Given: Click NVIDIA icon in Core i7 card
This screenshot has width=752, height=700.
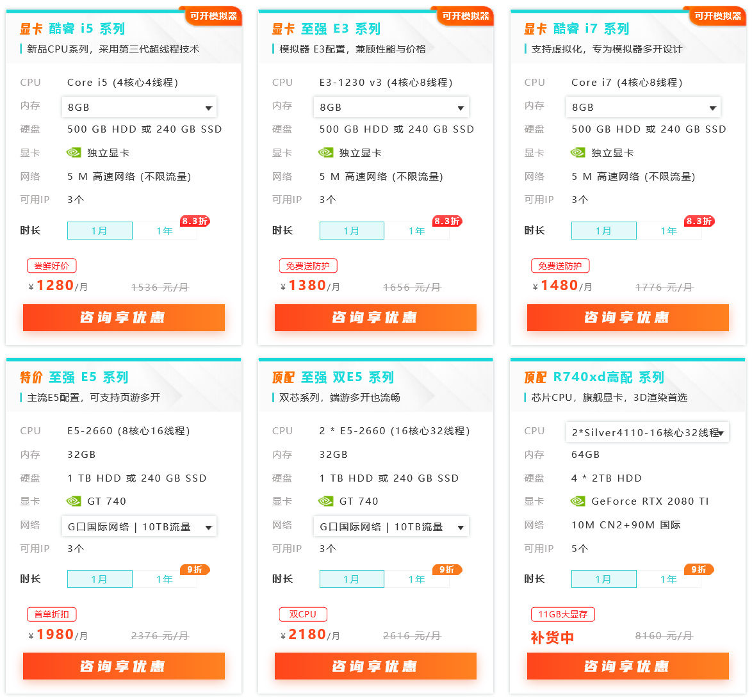Looking at the screenshot, I should point(578,152).
